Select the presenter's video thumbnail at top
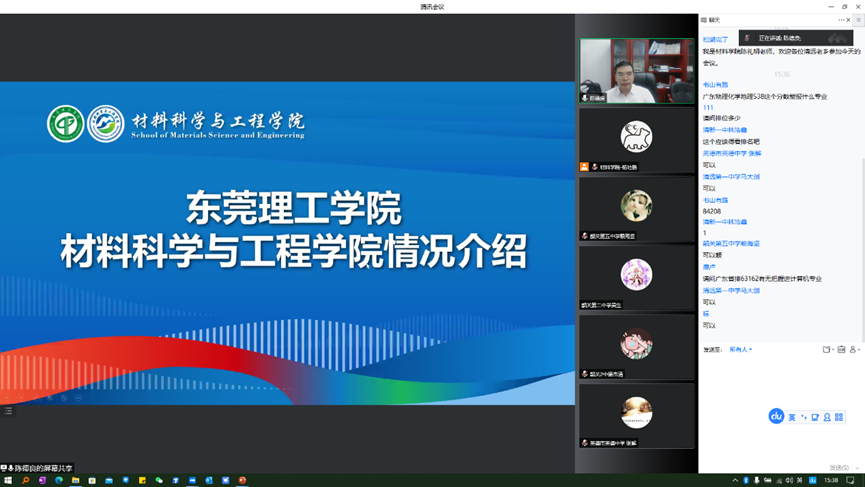The height and width of the screenshot is (487, 865). pyautogui.click(x=636, y=71)
